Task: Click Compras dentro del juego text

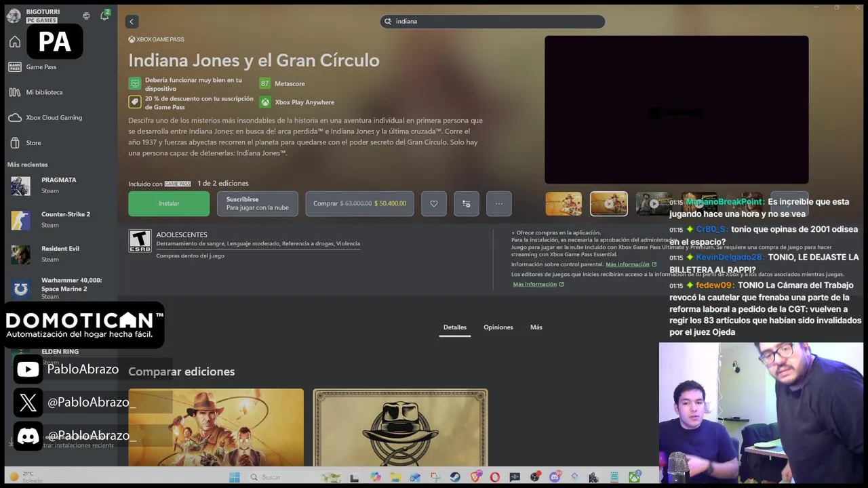Action: point(190,256)
